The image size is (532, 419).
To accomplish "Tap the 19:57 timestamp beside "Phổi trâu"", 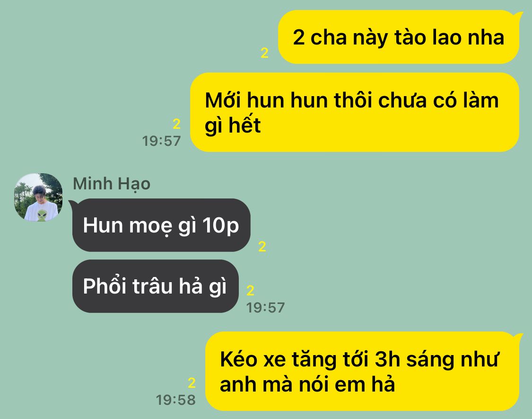I will [266, 308].
